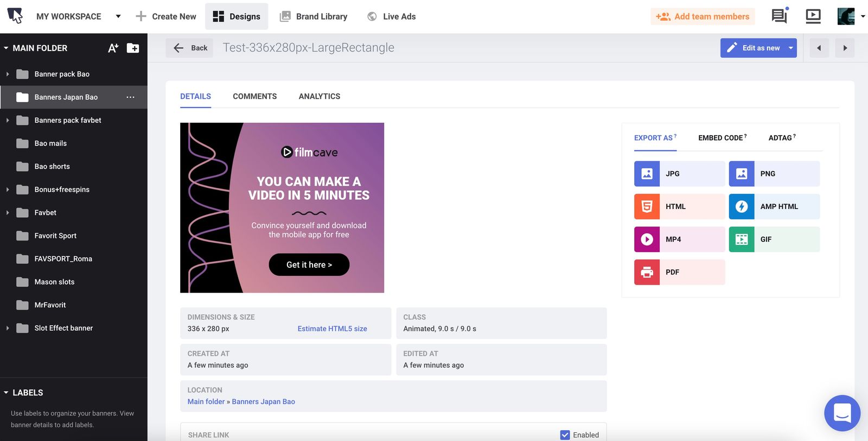Open the FAVSPORT_Roma folder
868x441 pixels.
coord(63,259)
